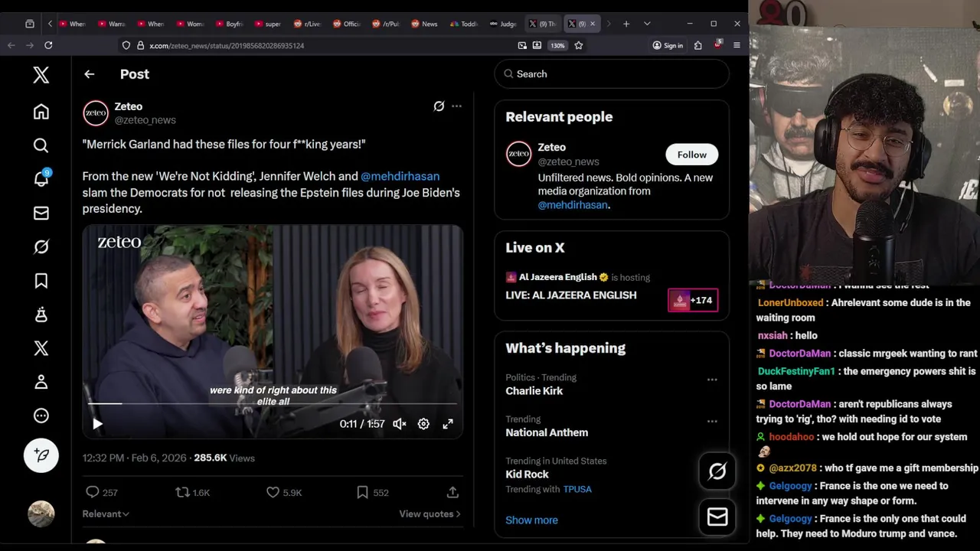Share the post via upload icon
Image resolution: width=980 pixels, height=551 pixels.
[x=452, y=493]
